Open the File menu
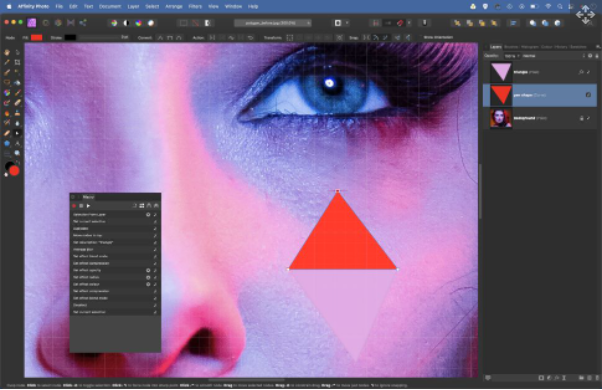Screen dimensions: 602x390 click(59, 7)
